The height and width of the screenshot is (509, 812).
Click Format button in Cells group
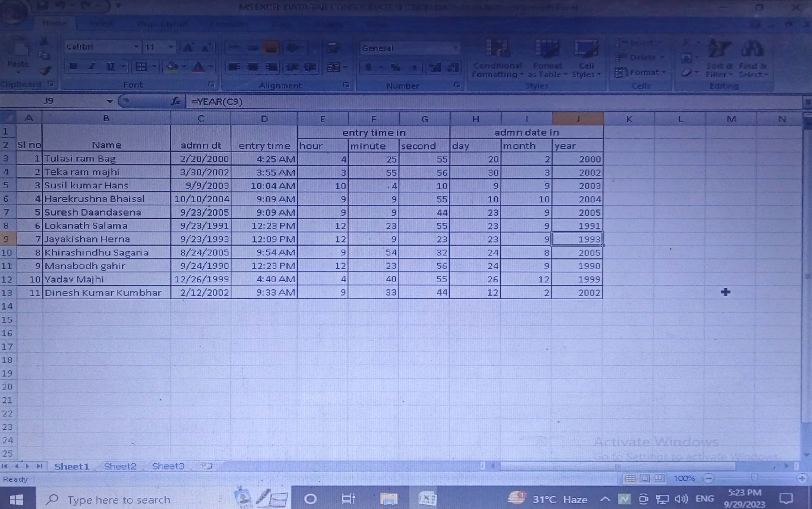(640, 72)
